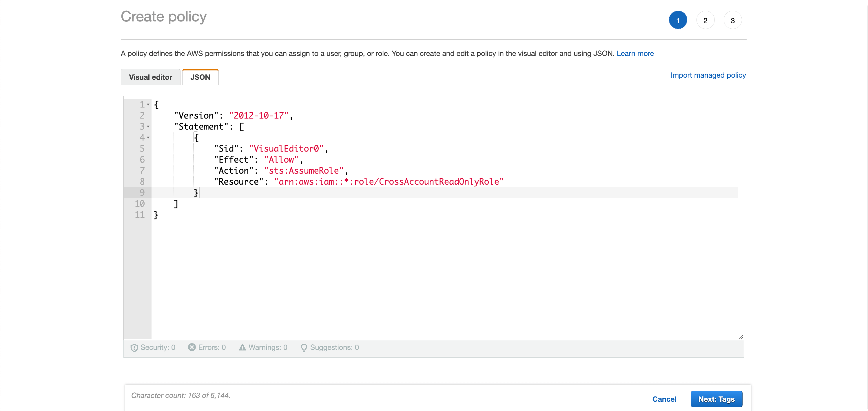Viewport: 868px width, 411px height.
Task: Switch to the Visual editor tab
Action: [x=150, y=77]
